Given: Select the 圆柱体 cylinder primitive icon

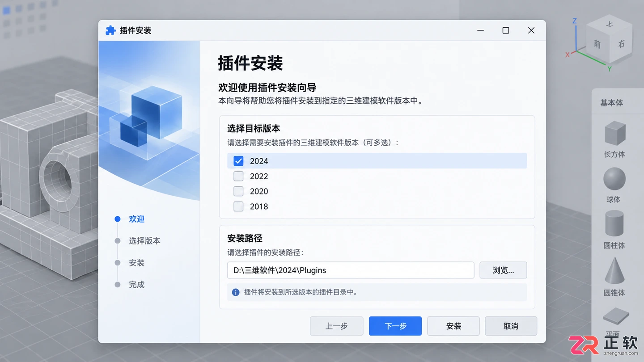Looking at the screenshot, I should pos(614,223).
